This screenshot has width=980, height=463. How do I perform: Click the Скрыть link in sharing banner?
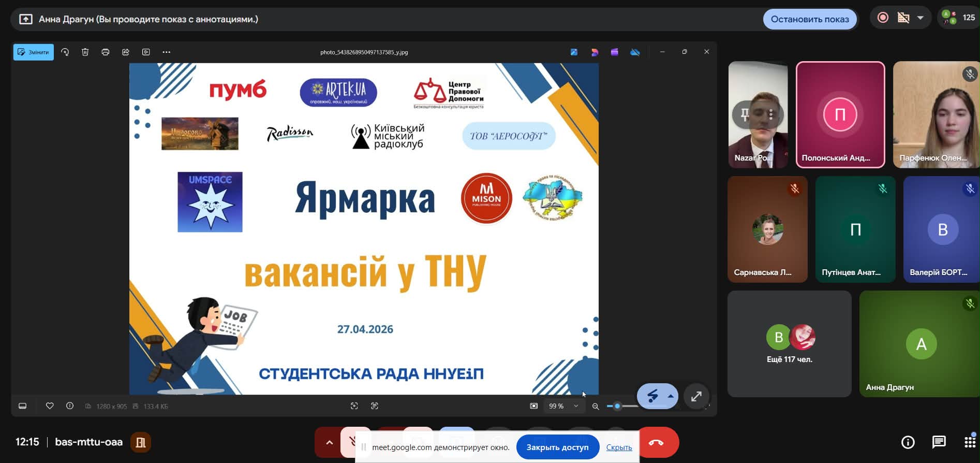619,447
